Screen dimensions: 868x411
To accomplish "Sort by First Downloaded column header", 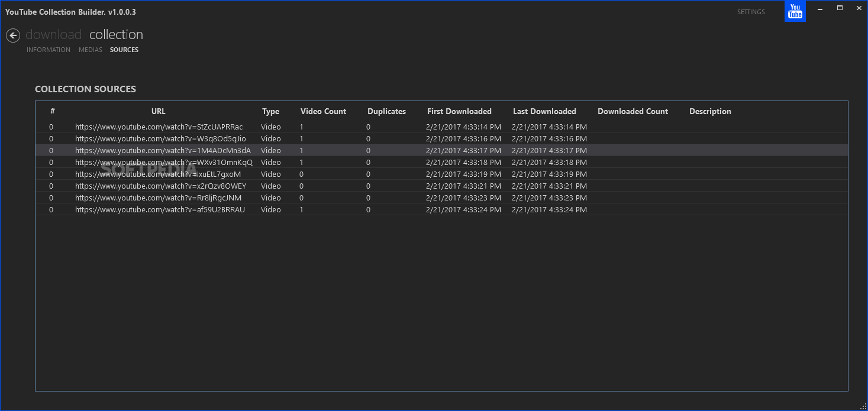I will click(x=459, y=111).
